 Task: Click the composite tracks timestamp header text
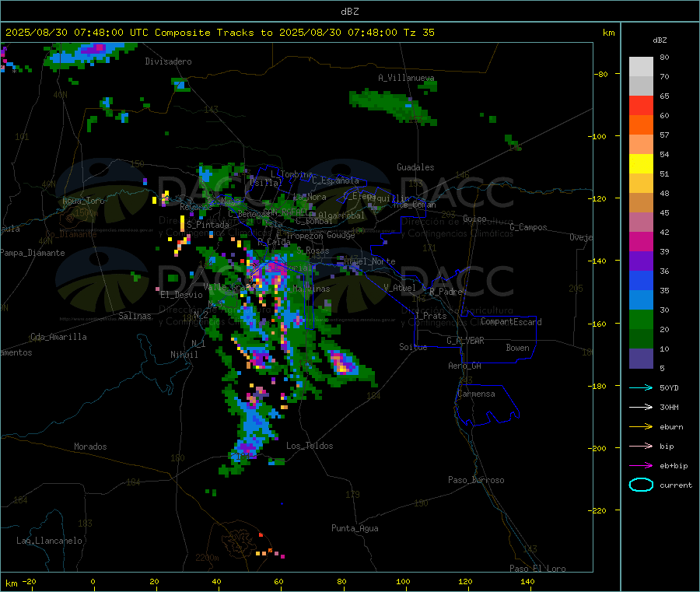pos(219,33)
